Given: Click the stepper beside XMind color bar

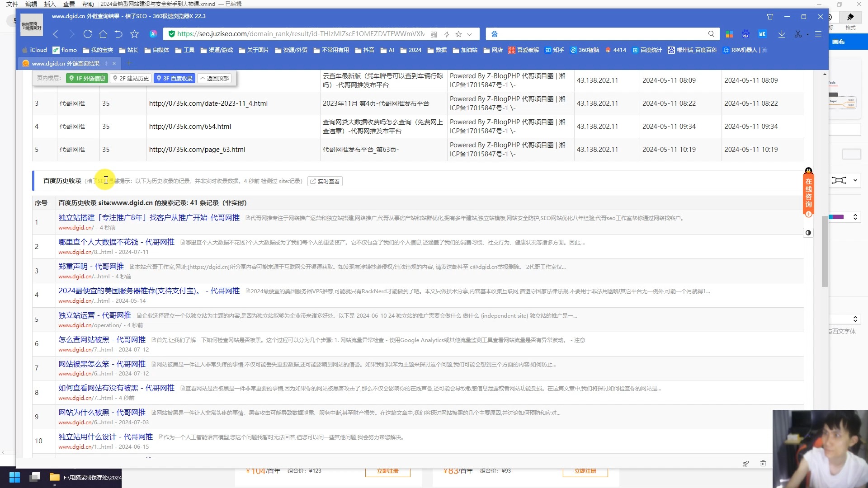Looking at the screenshot, I should point(855,217).
